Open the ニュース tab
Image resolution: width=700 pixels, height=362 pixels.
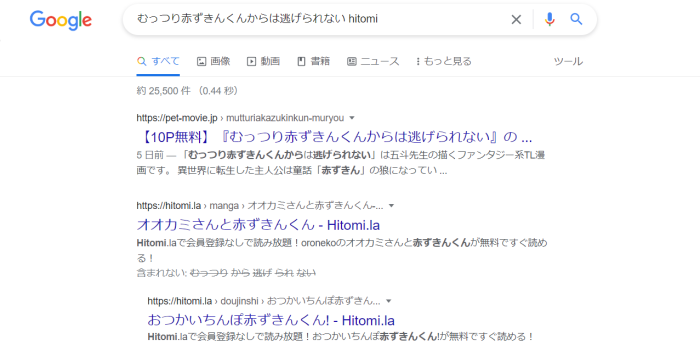373,61
